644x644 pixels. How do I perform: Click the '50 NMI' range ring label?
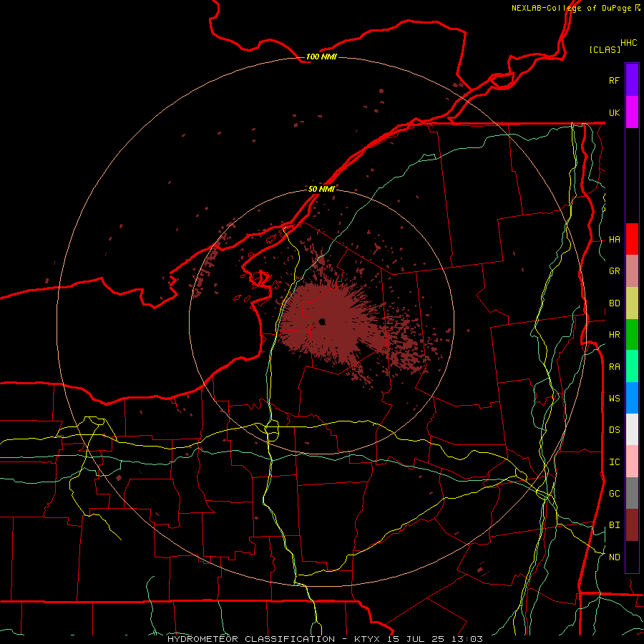(321, 189)
